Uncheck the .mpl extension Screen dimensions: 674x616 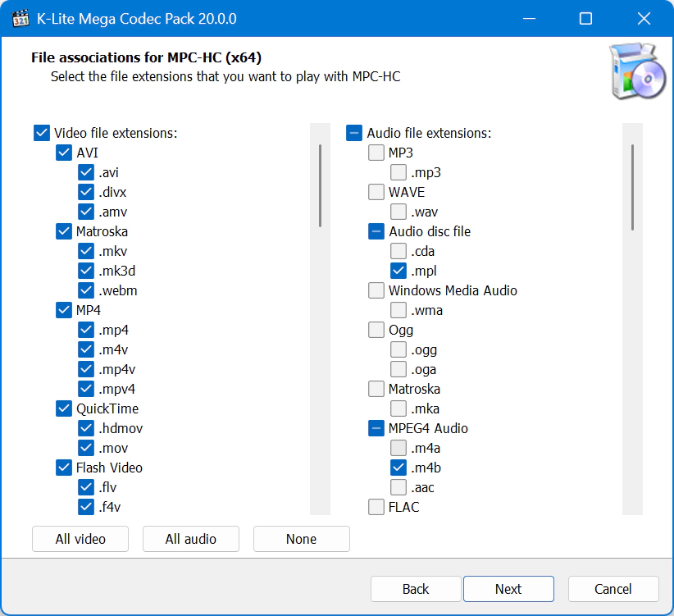pyautogui.click(x=398, y=271)
